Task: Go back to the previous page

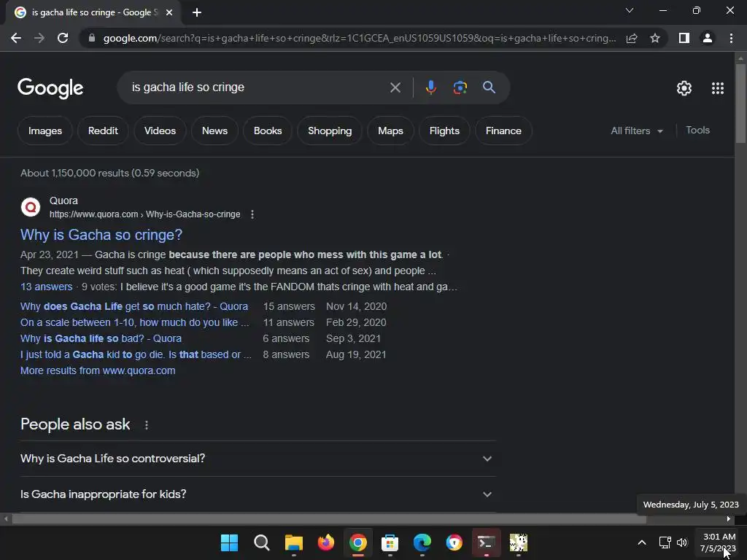Action: pos(16,38)
